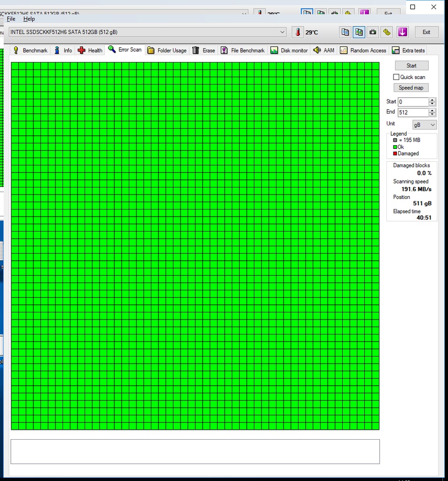
Task: Click the "Scanning speed" label
Action: [x=410, y=181]
